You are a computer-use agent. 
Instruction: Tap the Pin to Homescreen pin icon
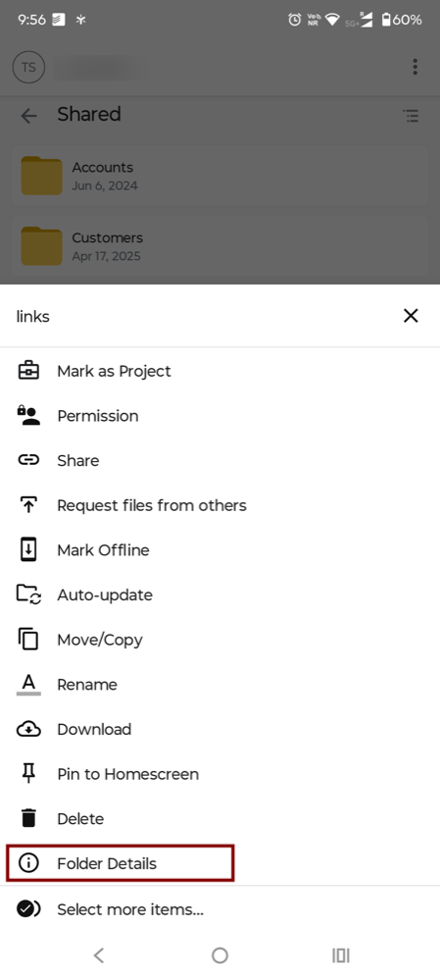point(28,774)
